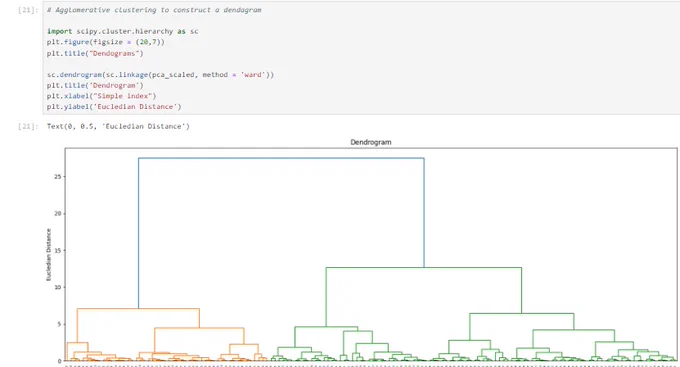Click the y-axis tick label 25
Screen dimensions: 680x367
coord(58,177)
